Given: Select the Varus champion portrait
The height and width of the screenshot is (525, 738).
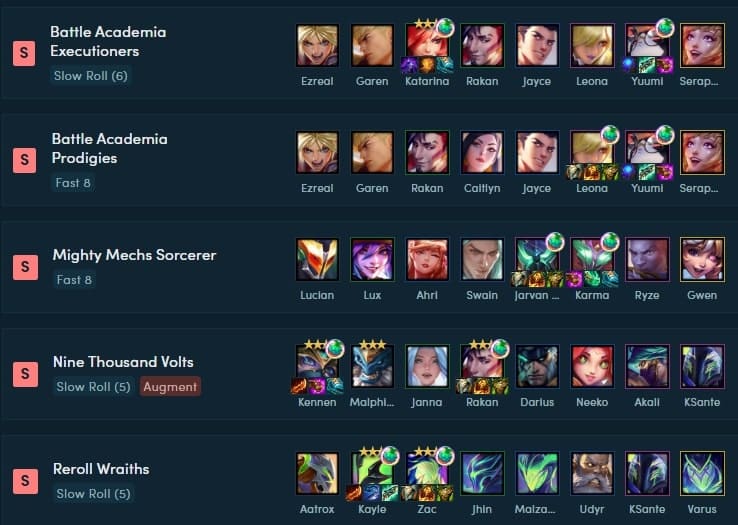Looking at the screenshot, I should (702, 473).
